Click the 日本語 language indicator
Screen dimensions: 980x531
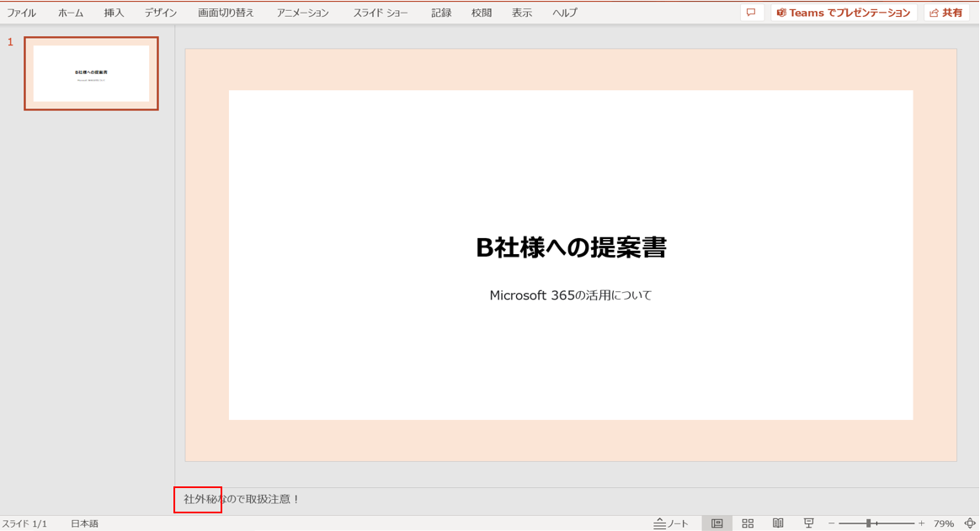click(x=84, y=523)
